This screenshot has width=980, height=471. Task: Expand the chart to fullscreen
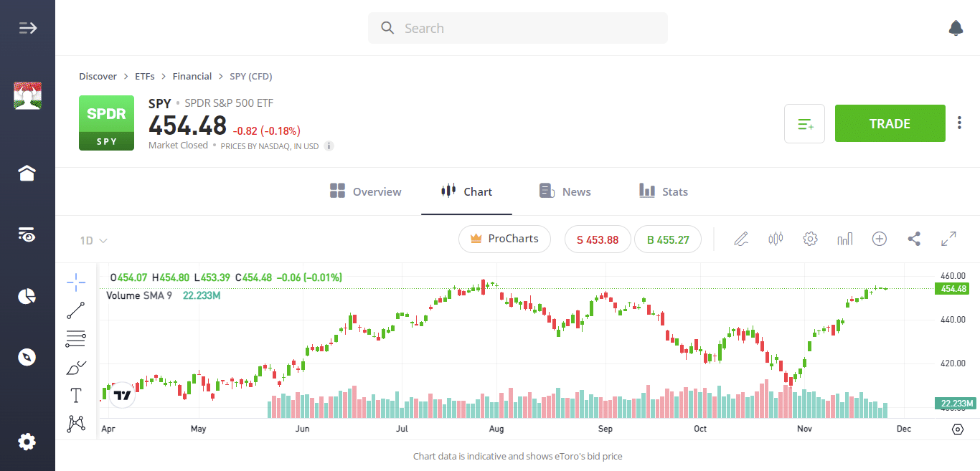pyautogui.click(x=948, y=239)
